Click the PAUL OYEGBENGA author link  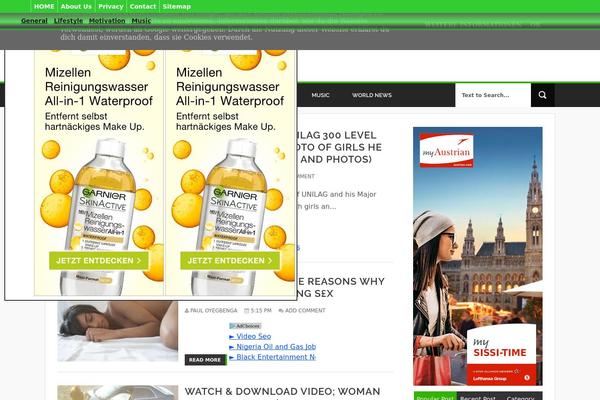pos(214,310)
